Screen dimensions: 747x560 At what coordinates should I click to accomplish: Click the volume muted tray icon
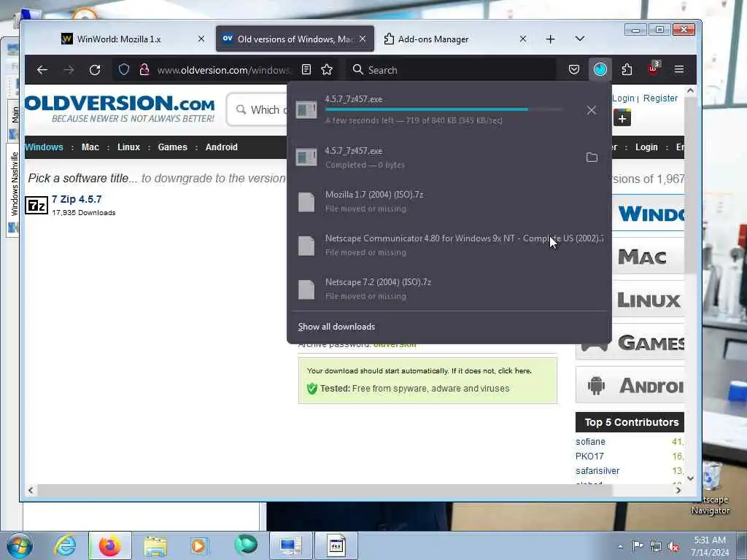673,547
